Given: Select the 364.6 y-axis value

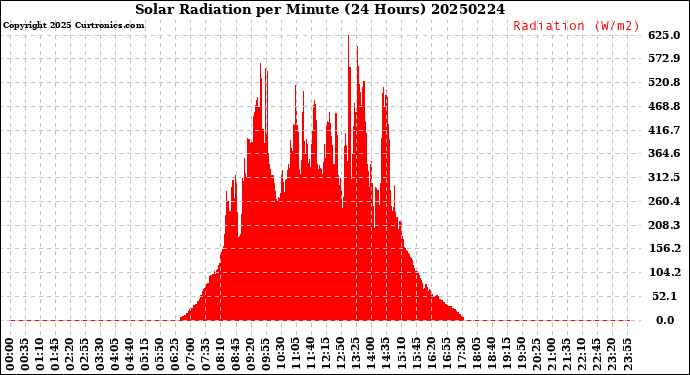Looking at the screenshot, I should (x=664, y=154).
